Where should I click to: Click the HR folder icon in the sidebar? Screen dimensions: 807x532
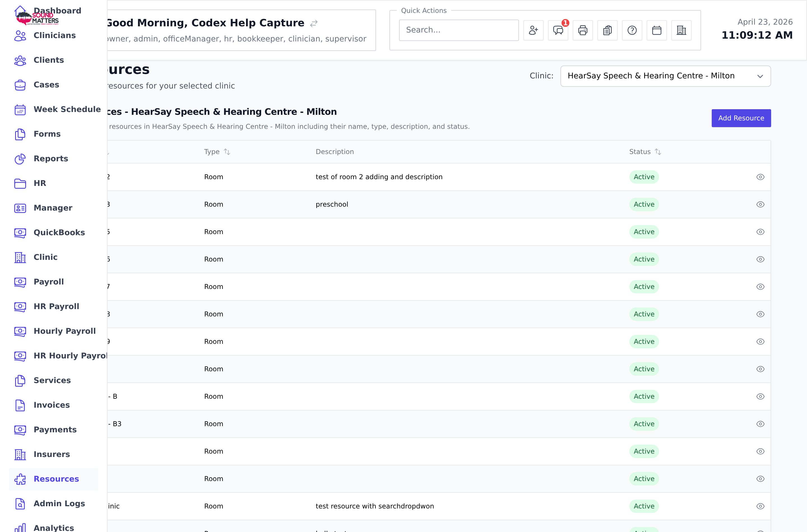pyautogui.click(x=20, y=184)
